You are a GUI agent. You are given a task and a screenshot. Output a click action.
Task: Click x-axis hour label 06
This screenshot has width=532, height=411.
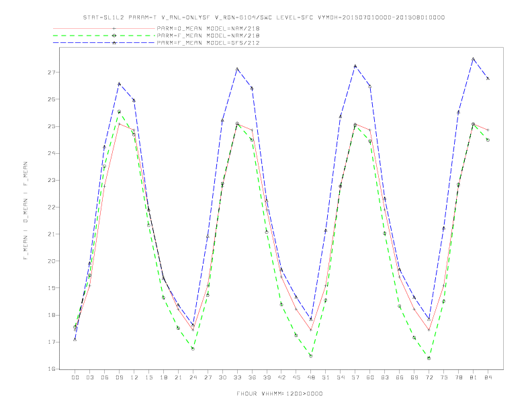point(105,377)
